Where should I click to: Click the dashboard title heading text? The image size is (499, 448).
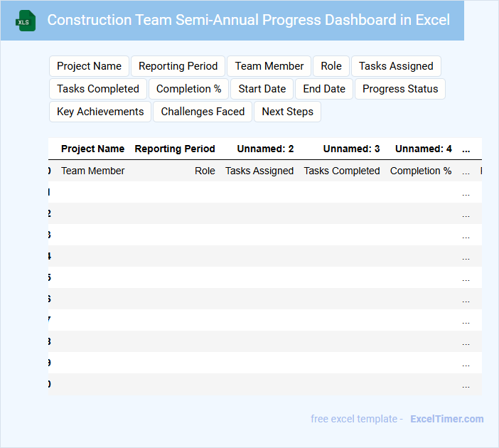coord(248,20)
